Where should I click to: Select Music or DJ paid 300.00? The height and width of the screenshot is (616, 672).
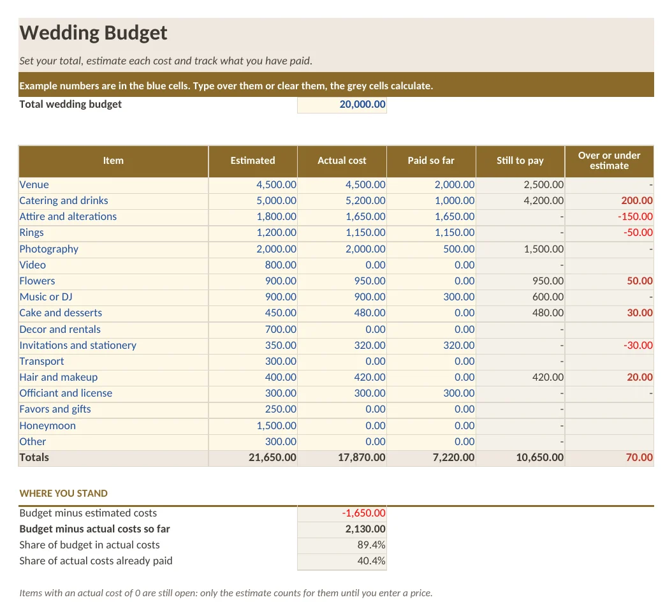pyautogui.click(x=431, y=298)
